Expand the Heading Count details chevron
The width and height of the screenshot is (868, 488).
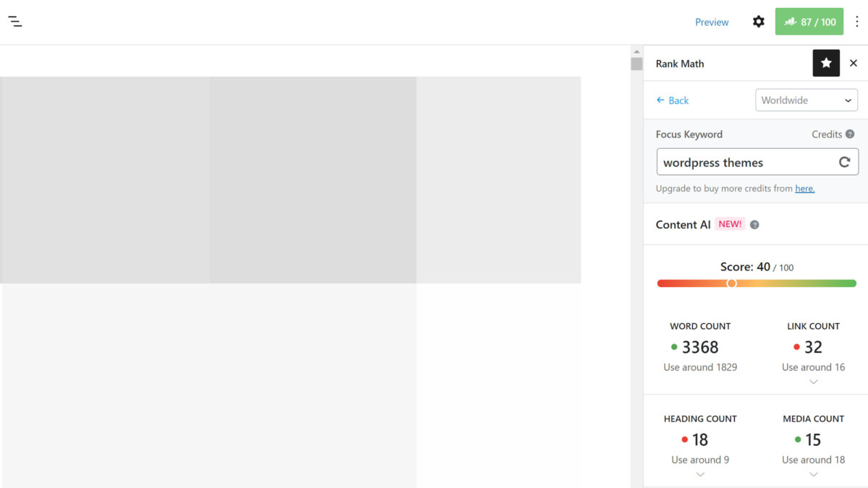click(x=699, y=474)
